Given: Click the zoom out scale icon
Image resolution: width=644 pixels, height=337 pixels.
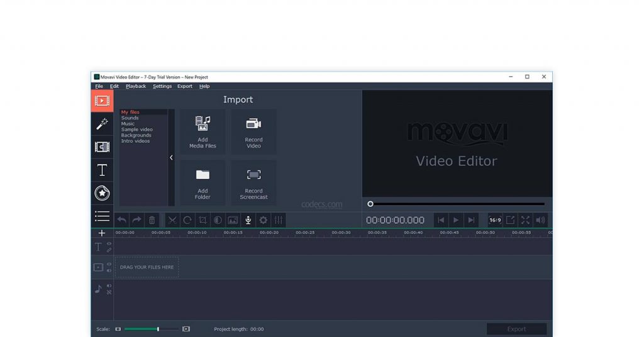Looking at the screenshot, I should pos(118,329).
